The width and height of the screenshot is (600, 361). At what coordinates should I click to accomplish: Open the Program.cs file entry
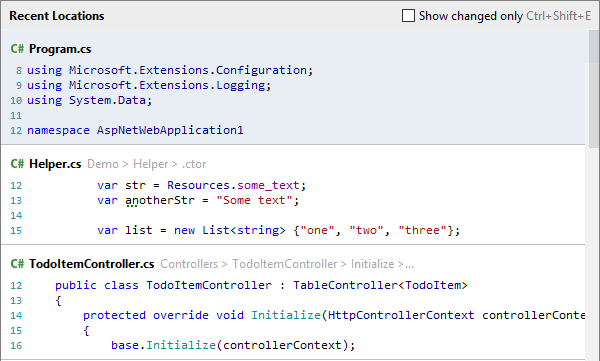pyautogui.click(x=60, y=49)
